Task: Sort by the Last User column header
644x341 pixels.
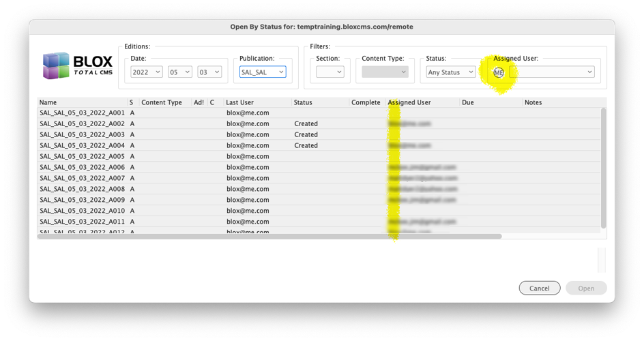Action: tap(240, 102)
